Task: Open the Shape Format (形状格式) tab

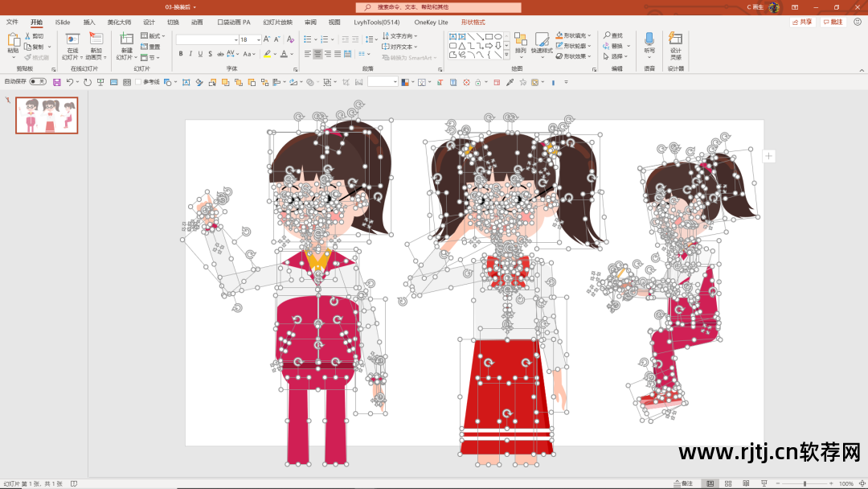Action: point(473,23)
